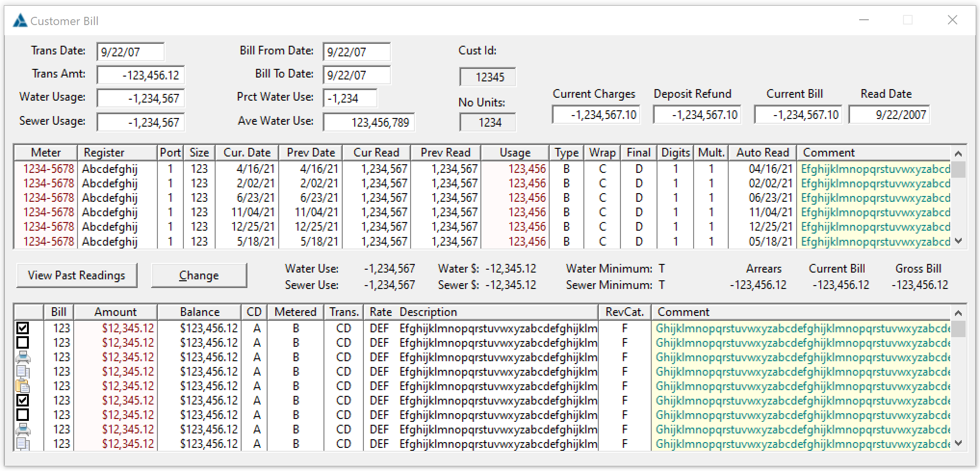Select the Balance column header in the bill table
Screen dimensions: 980x471
click(199, 312)
